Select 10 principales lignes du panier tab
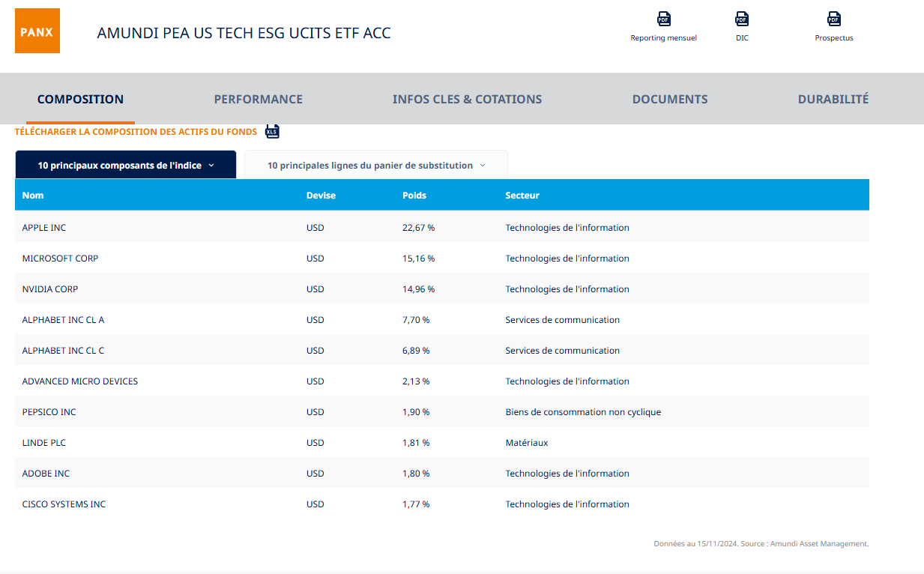924x574 pixels. (376, 165)
